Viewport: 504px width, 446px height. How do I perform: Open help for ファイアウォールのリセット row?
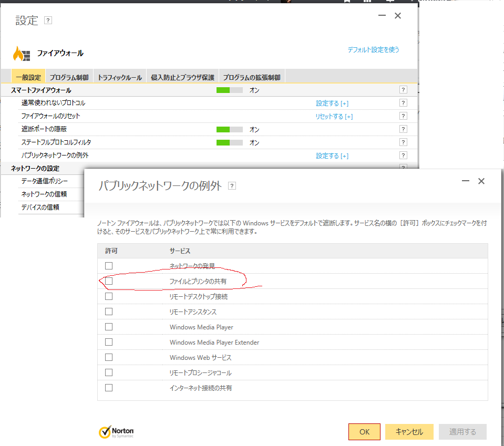tap(403, 116)
